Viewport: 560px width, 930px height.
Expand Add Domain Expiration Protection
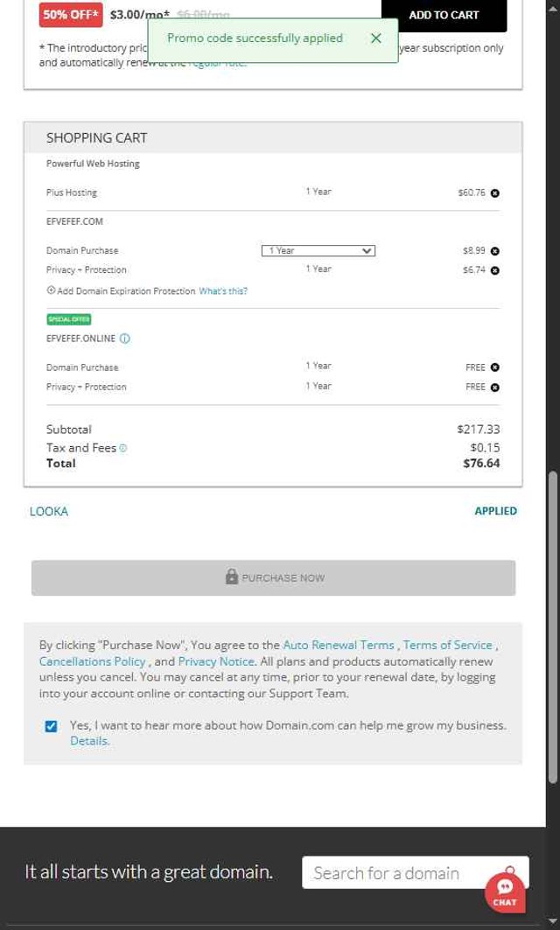click(x=52, y=291)
